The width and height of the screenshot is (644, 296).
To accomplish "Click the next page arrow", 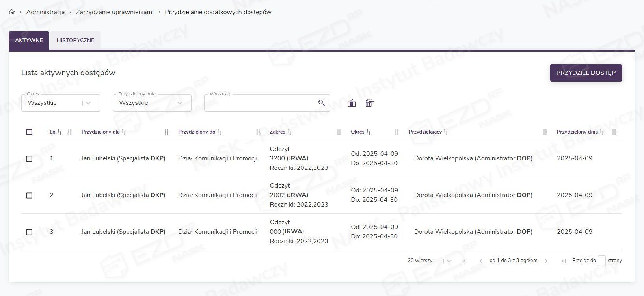I will coord(546,261).
